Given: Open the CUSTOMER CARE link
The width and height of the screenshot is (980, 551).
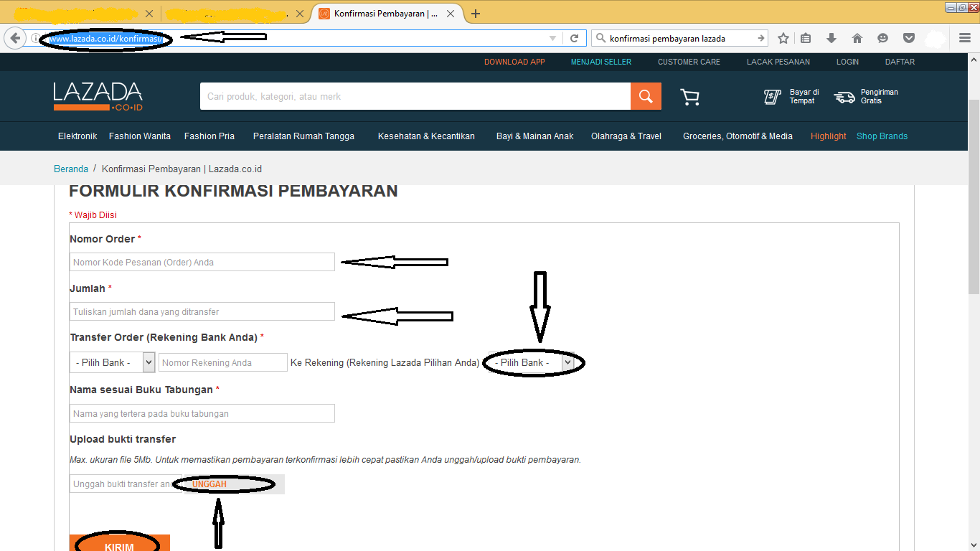Looking at the screenshot, I should (689, 62).
